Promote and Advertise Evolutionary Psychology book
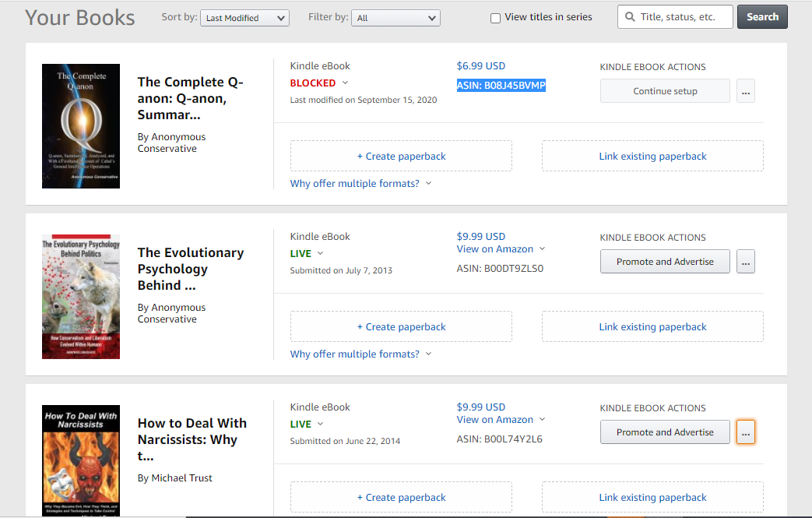The width and height of the screenshot is (812, 518). coord(665,262)
